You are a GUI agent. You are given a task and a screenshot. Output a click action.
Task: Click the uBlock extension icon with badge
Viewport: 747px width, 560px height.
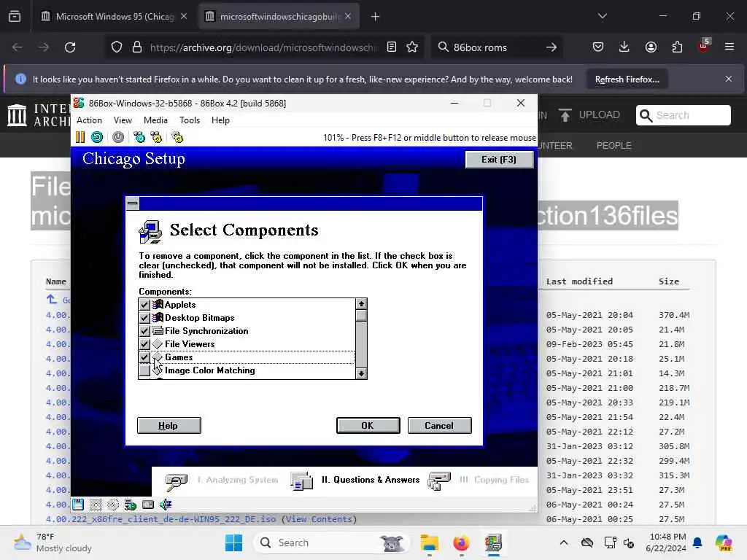(x=704, y=46)
